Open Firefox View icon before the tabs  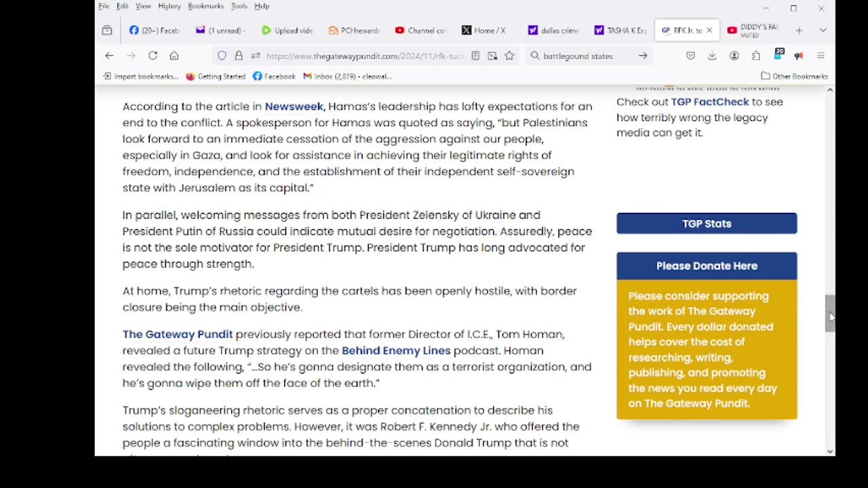[x=107, y=30]
